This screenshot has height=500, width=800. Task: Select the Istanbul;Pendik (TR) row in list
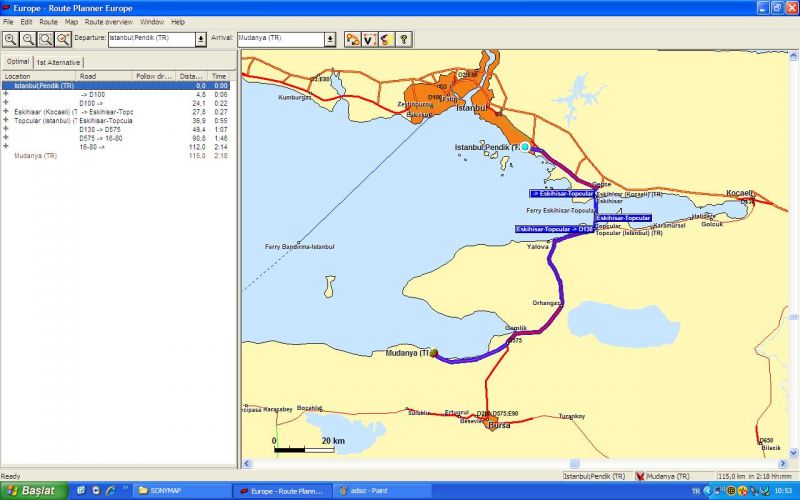(116, 86)
